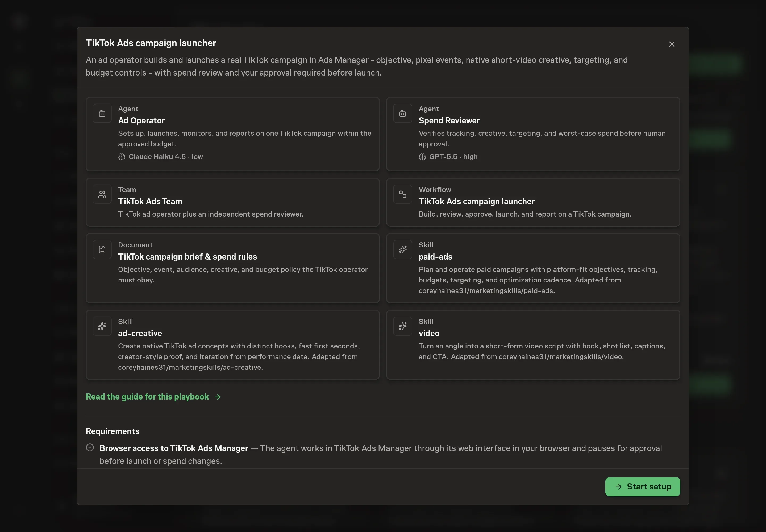This screenshot has height=532, width=766.
Task: Open the Workflow TikTok Ads campaign launcher title
Action: coord(476,201)
